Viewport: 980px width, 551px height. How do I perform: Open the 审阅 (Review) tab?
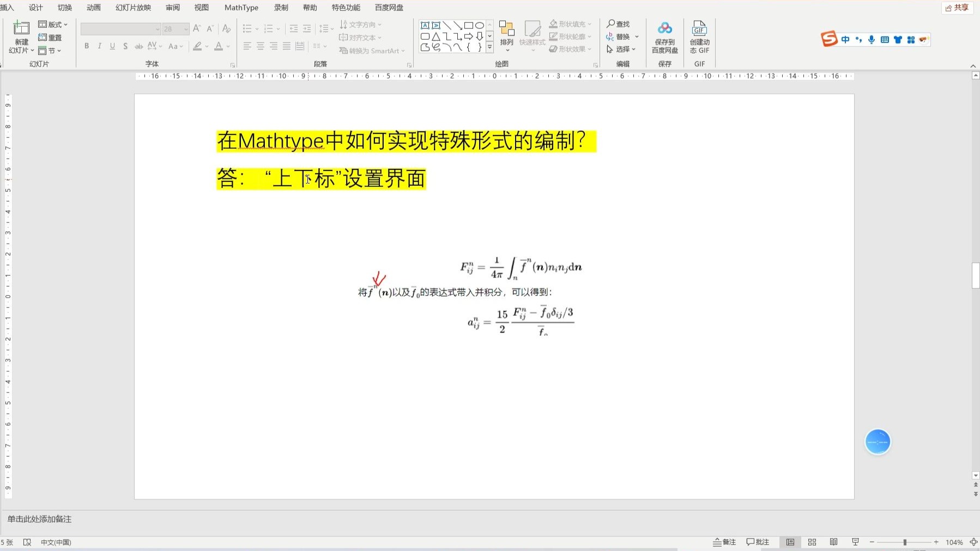[172, 8]
